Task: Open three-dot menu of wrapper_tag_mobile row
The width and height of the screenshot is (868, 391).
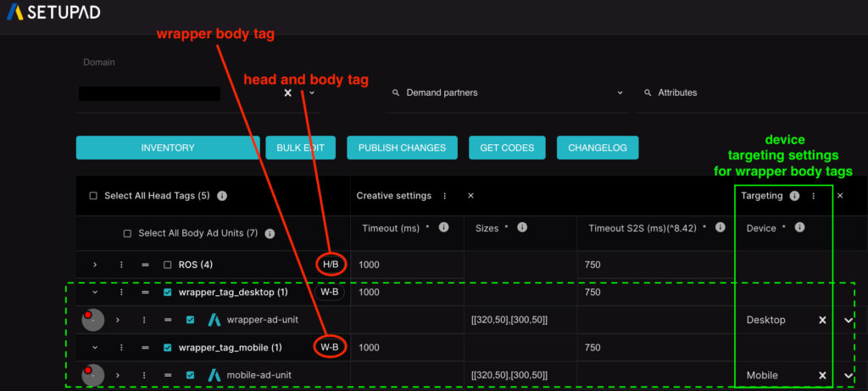Action: [x=121, y=348]
